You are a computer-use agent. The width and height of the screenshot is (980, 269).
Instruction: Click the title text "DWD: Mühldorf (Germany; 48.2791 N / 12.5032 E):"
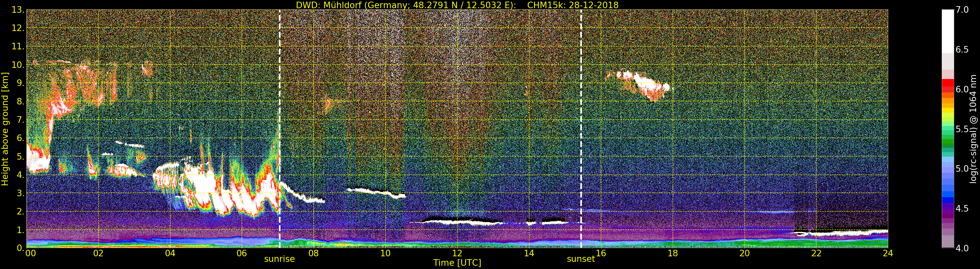tap(406, 5)
